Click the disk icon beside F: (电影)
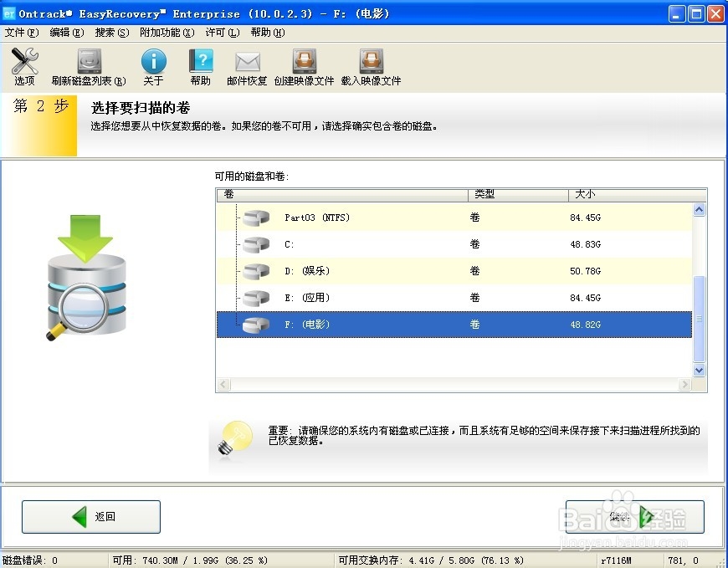 point(256,325)
